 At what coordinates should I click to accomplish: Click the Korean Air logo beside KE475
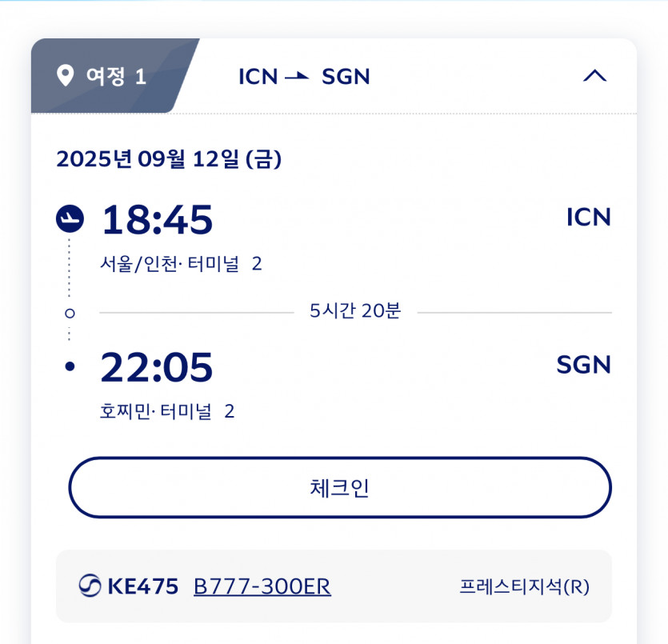89,586
